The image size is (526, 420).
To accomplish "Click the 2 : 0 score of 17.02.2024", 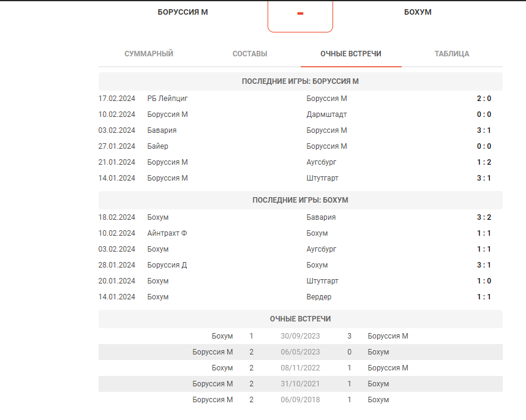I will [484, 99].
